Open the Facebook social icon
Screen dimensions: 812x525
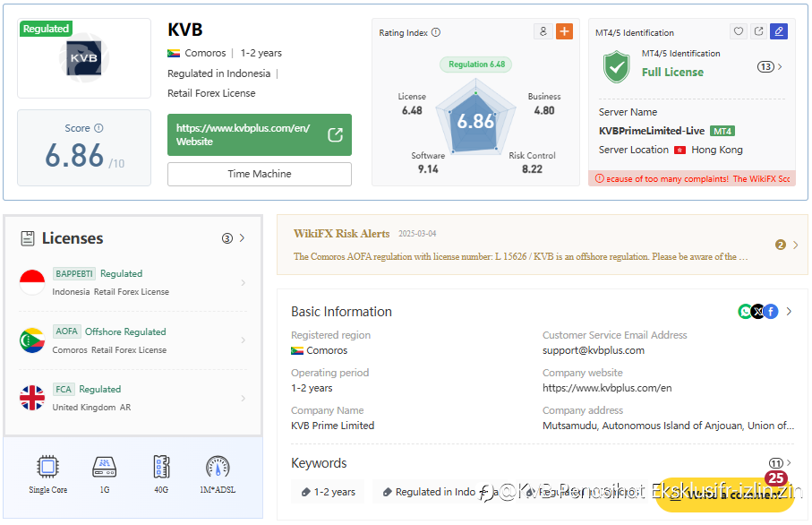(771, 312)
